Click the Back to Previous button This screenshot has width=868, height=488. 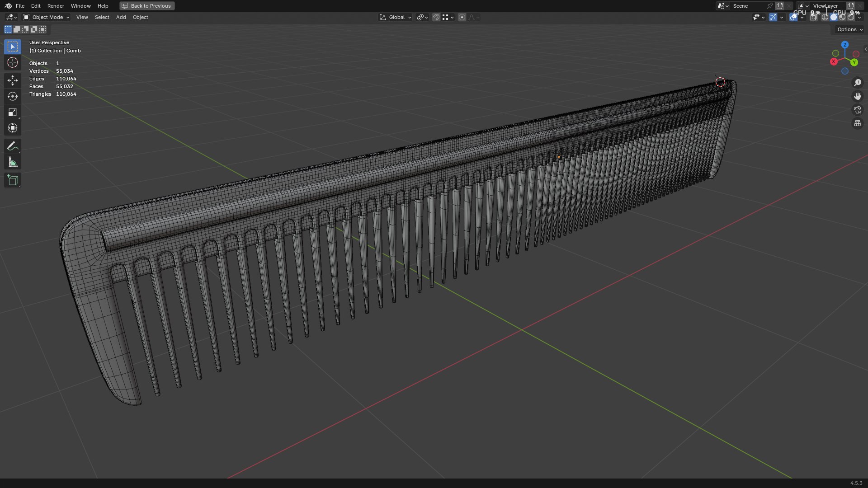[147, 6]
